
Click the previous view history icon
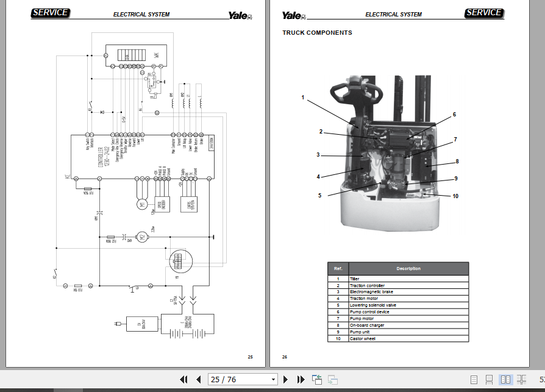[x=316, y=379]
